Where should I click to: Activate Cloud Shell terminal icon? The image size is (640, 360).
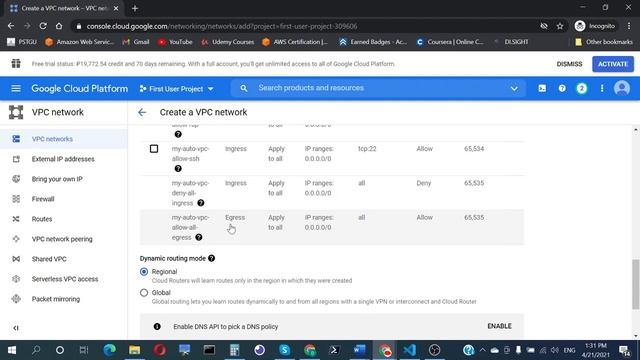click(x=542, y=89)
